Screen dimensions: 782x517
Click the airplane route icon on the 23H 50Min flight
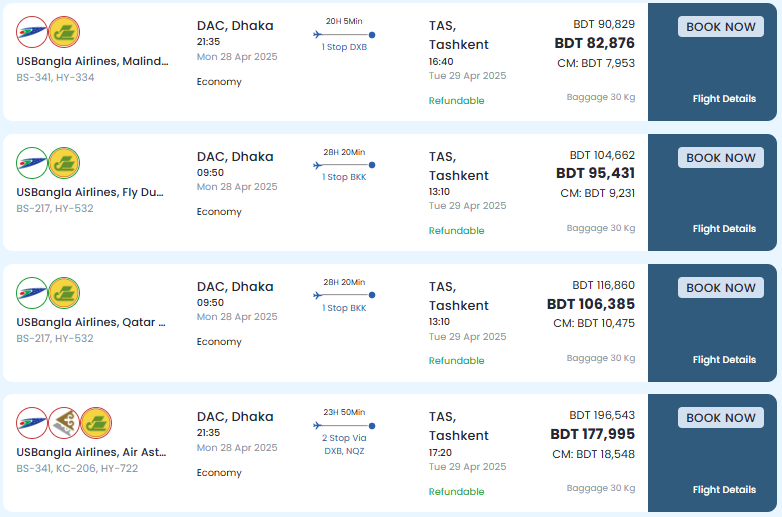click(x=318, y=425)
